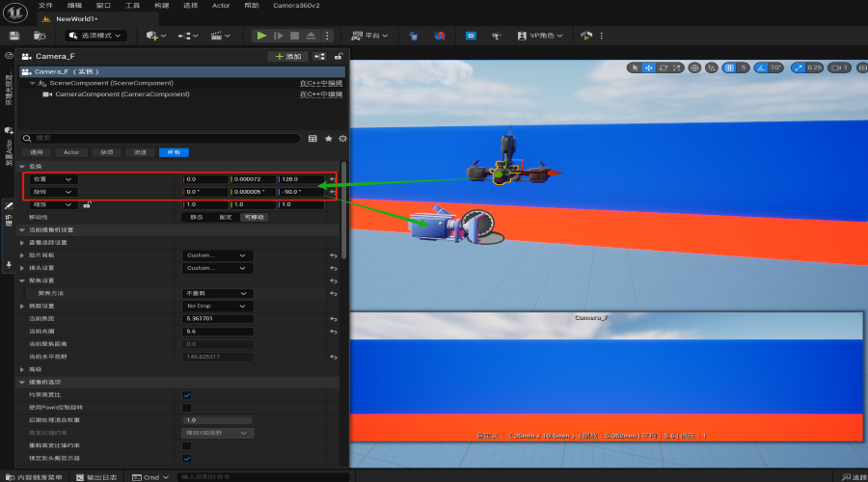Screen dimensions: 868x482
Task: Open the 选项模式 mode dropdown
Action: pyautogui.click(x=95, y=36)
